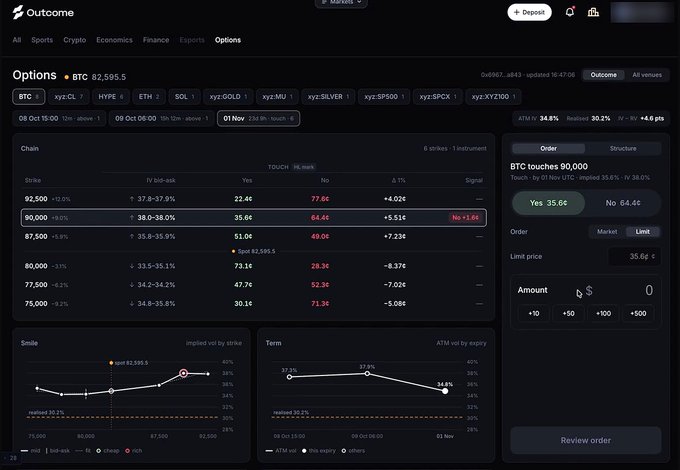Click the Limit price input field
The width and height of the screenshot is (680, 470).
(634, 257)
